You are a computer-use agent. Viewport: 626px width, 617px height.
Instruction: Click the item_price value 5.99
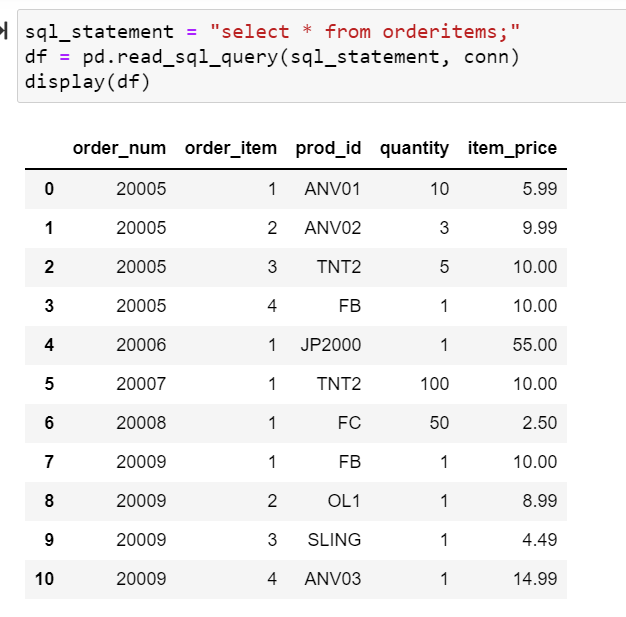tap(540, 189)
